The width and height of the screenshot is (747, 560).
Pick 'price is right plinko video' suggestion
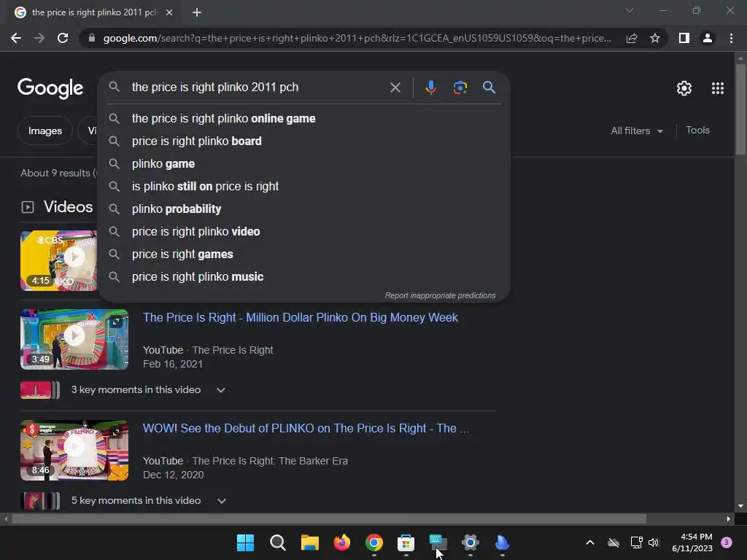[304, 231]
